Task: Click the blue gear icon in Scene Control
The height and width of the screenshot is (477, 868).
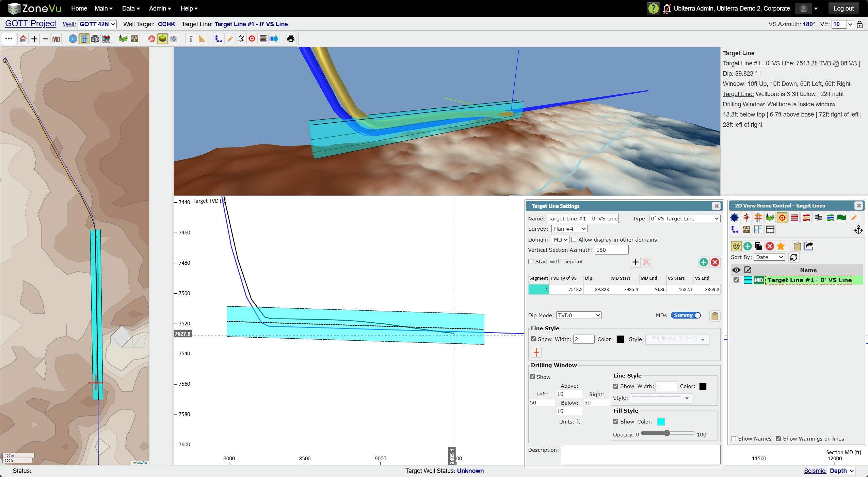Action: pos(735,218)
